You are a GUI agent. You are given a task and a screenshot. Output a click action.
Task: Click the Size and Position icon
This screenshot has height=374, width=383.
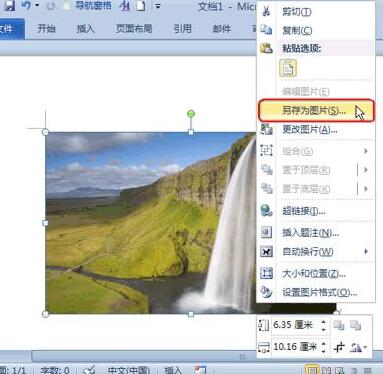[266, 273]
